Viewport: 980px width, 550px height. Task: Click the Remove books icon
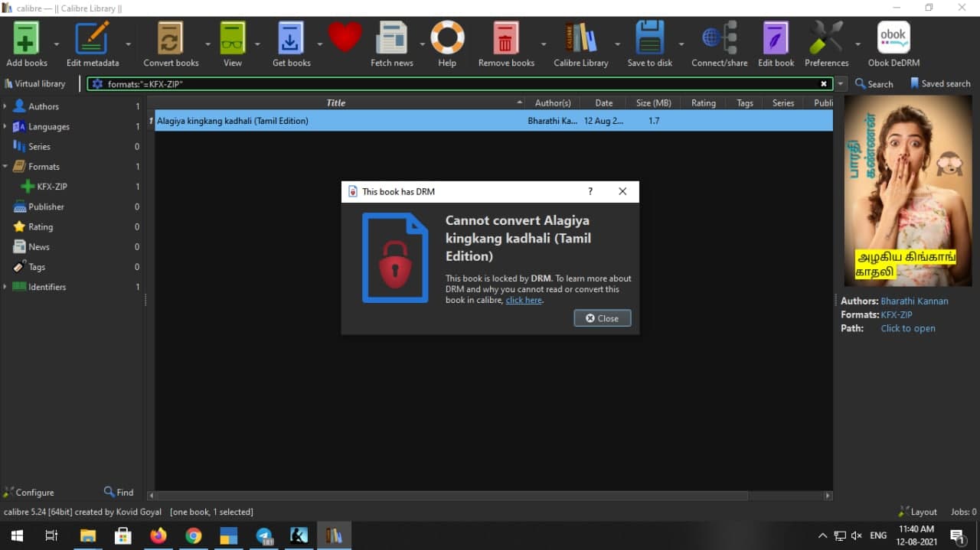[x=505, y=38]
